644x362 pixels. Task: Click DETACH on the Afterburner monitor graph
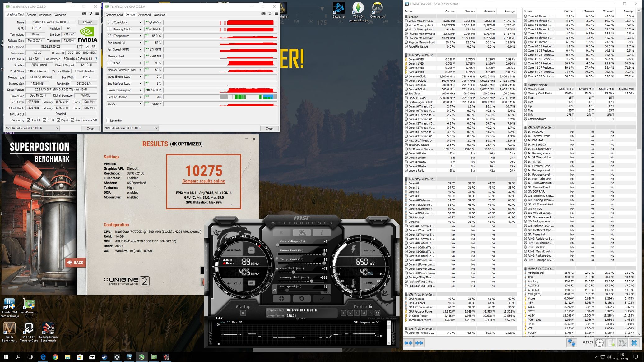tap(301, 319)
